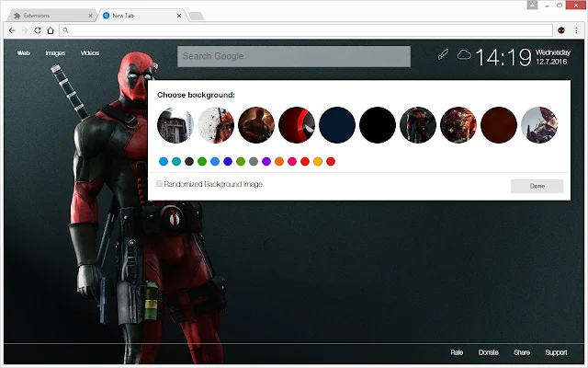Viewport: 588px width, 368px height.
Task: Open the Rate link
Action: pyautogui.click(x=457, y=352)
